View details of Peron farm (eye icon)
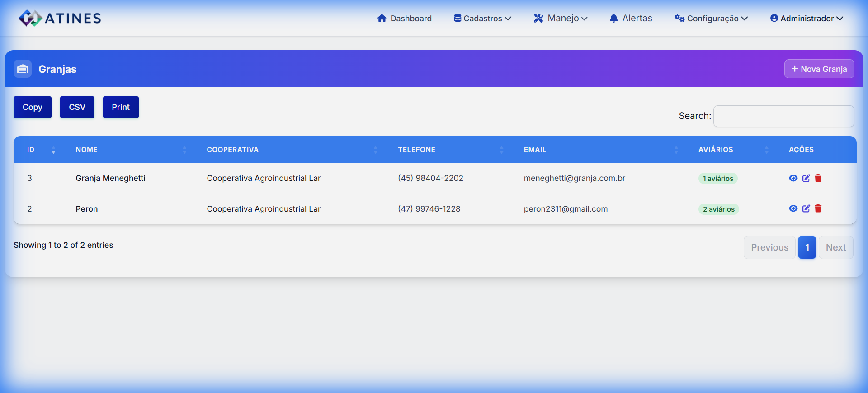 click(x=793, y=208)
